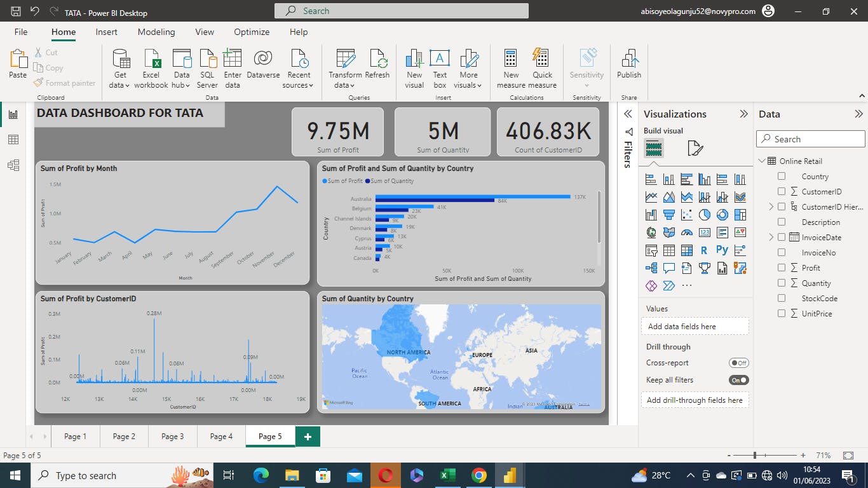Select the Line chart visual icon
The width and height of the screenshot is (868, 488).
tap(651, 197)
